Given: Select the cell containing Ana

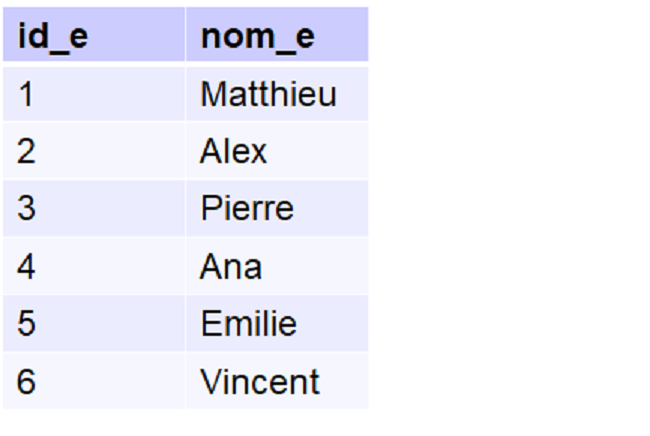Looking at the screenshot, I should click(231, 266).
